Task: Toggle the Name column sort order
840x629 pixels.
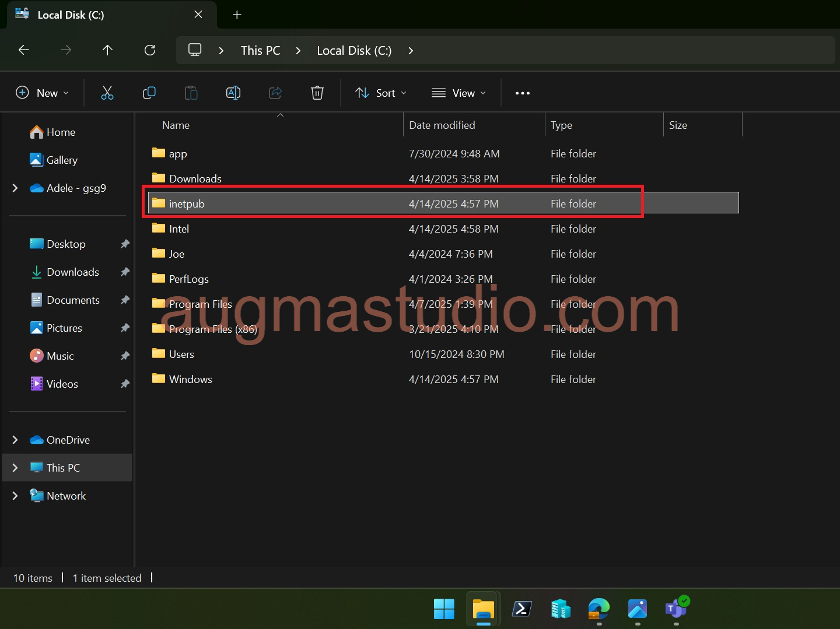Action: coord(176,125)
